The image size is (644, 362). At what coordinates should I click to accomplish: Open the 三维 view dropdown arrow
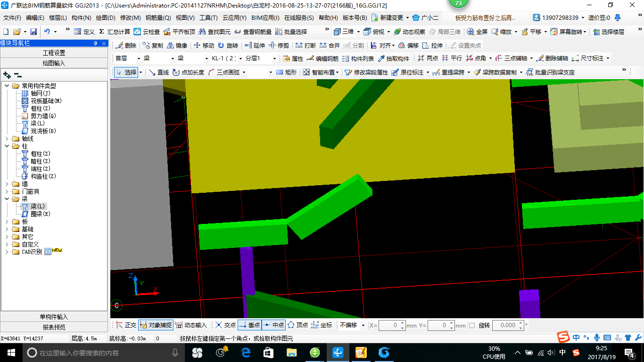pos(358,32)
